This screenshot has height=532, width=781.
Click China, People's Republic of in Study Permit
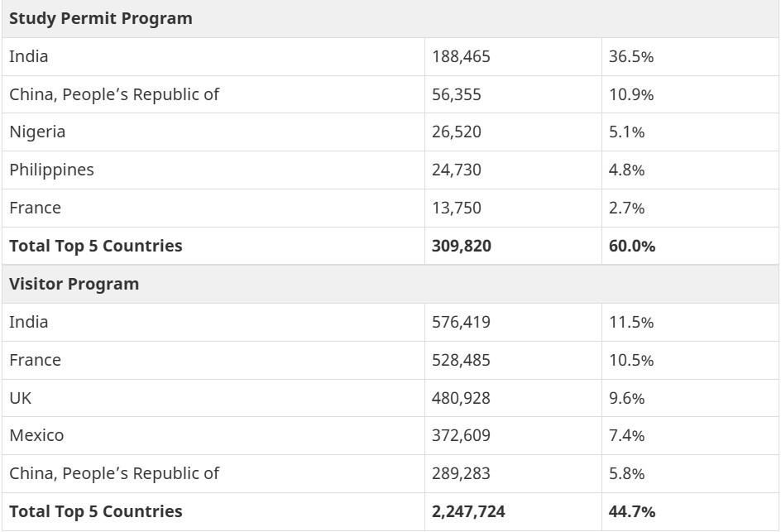pos(114,94)
